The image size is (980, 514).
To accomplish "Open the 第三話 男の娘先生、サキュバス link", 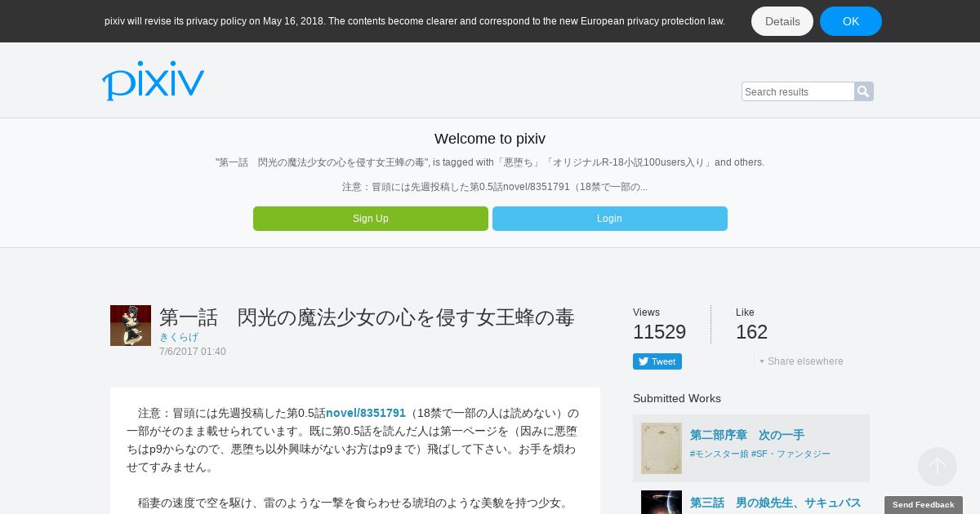I will [x=776, y=503].
